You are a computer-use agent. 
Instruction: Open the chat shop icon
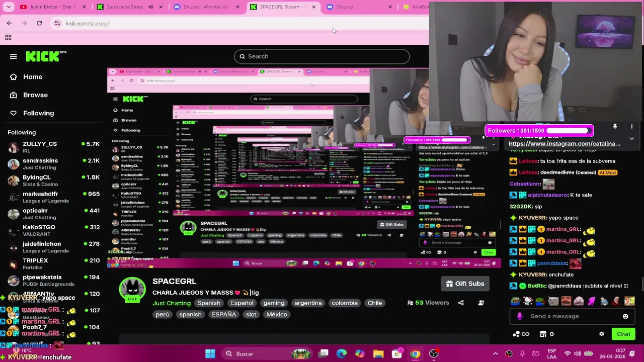pyautogui.click(x=543, y=334)
